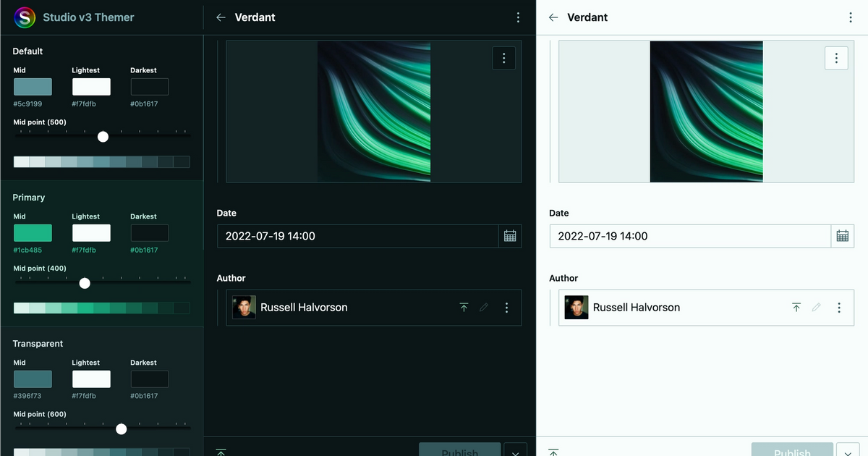Viewport: 868px width, 456px height.
Task: Click the pencil edit icon on dark Author row
Action: 484,308
